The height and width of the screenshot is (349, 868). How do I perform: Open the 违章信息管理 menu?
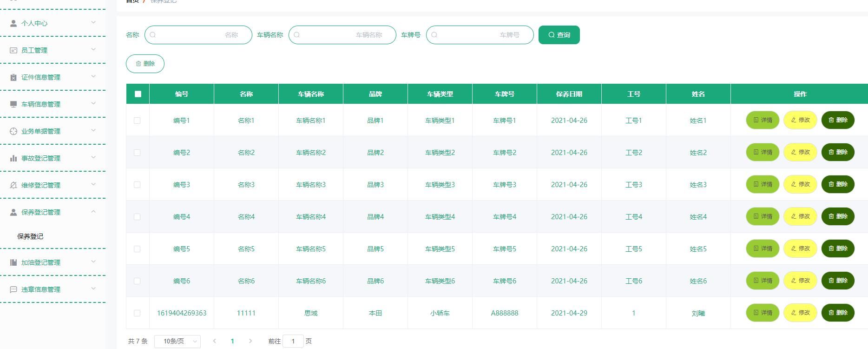[x=53, y=289]
